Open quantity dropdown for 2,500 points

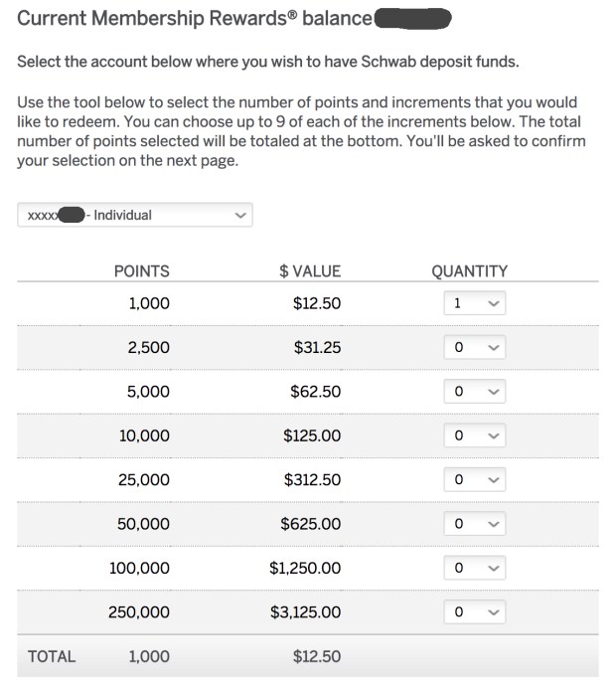pos(474,348)
